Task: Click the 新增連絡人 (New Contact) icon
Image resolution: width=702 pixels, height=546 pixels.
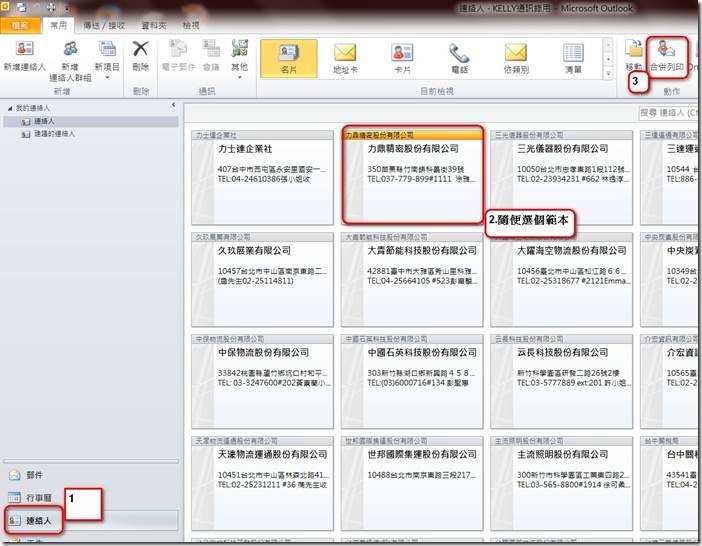Action: coord(25,49)
